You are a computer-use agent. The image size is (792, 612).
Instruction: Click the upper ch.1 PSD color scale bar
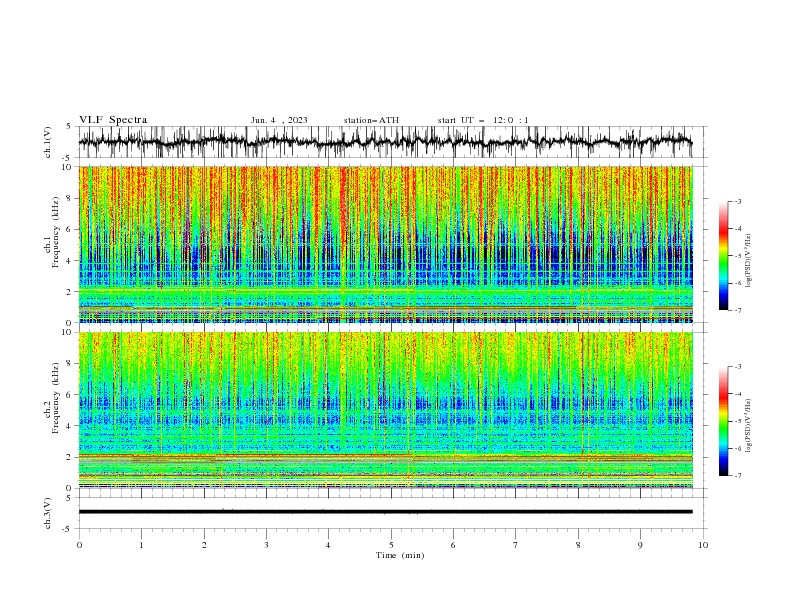[723, 256]
